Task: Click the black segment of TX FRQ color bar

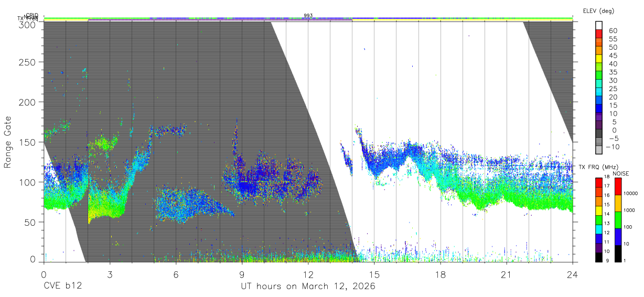Action: coord(599,256)
